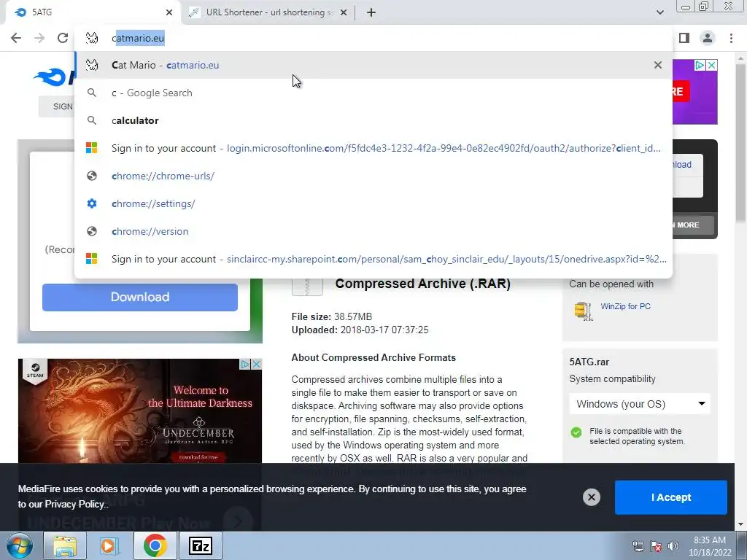This screenshot has width=747, height=560.
Task: Open the volume speaker tray icon
Action: 673,546
